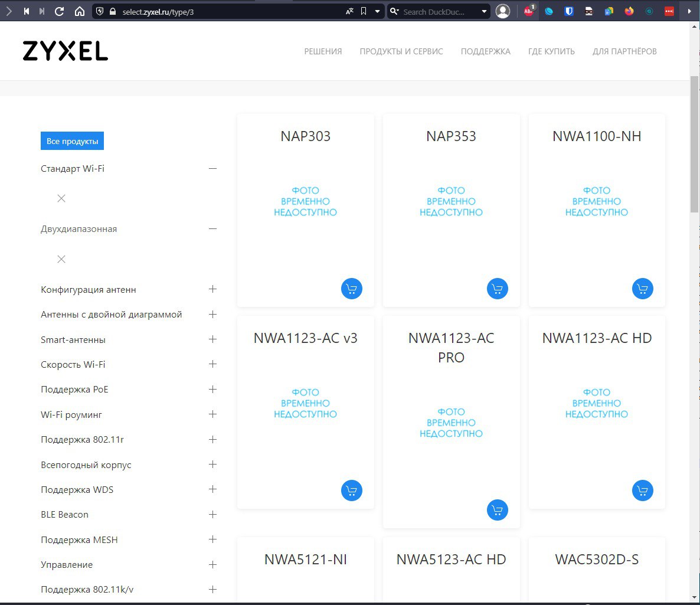The width and height of the screenshot is (700, 605).
Task: Open the NWA1100-NH product title
Action: 597,136
